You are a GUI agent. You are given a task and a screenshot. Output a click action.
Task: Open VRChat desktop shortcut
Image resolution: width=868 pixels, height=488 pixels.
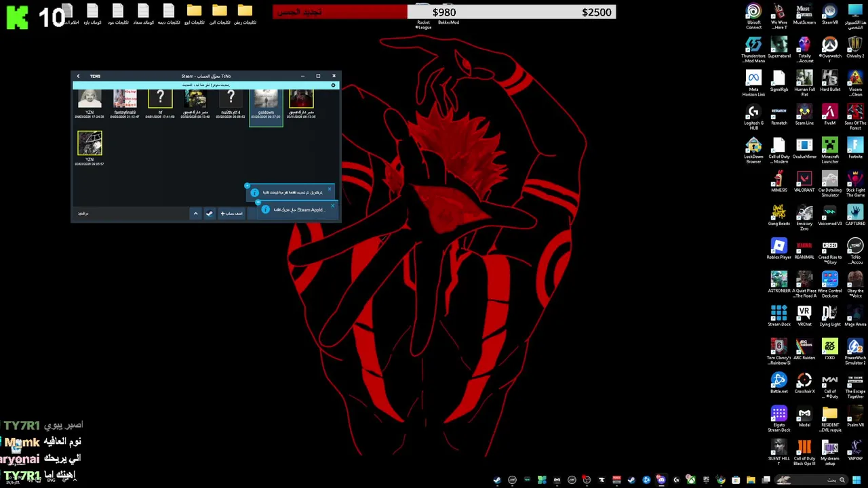[804, 317]
